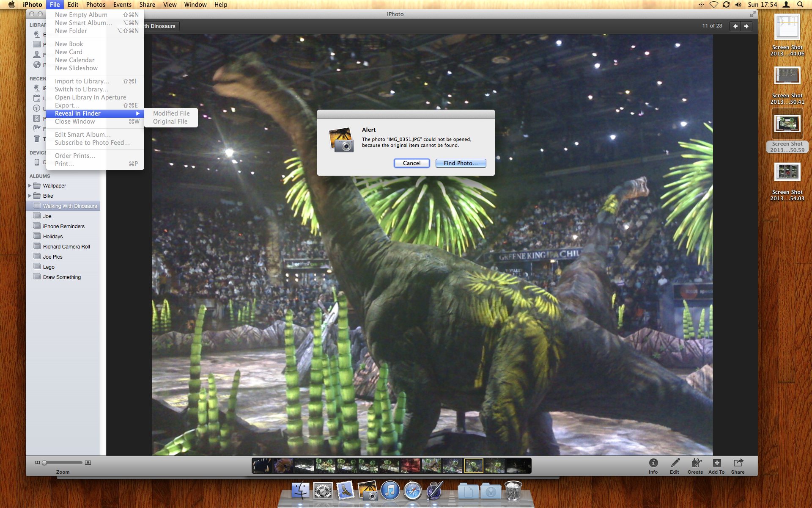The width and height of the screenshot is (812, 508).
Task: Open the Info panel icon
Action: (x=653, y=463)
